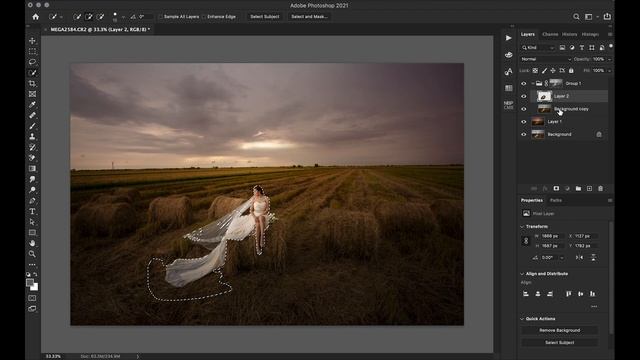The image size is (640, 360).
Task: Enable the Enhance Edge checkbox
Action: click(204, 17)
